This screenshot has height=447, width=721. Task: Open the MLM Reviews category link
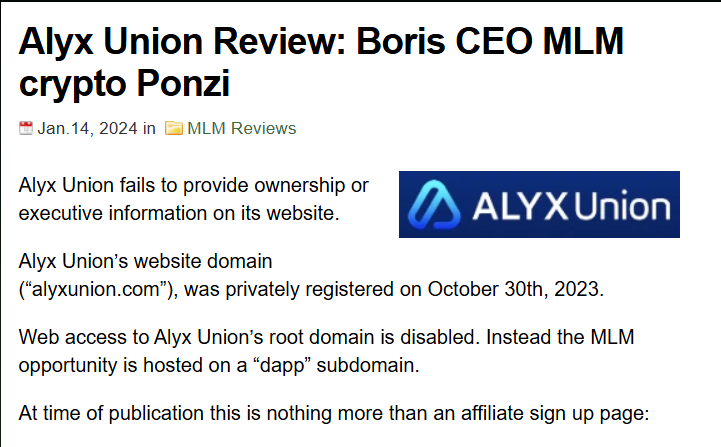click(241, 128)
